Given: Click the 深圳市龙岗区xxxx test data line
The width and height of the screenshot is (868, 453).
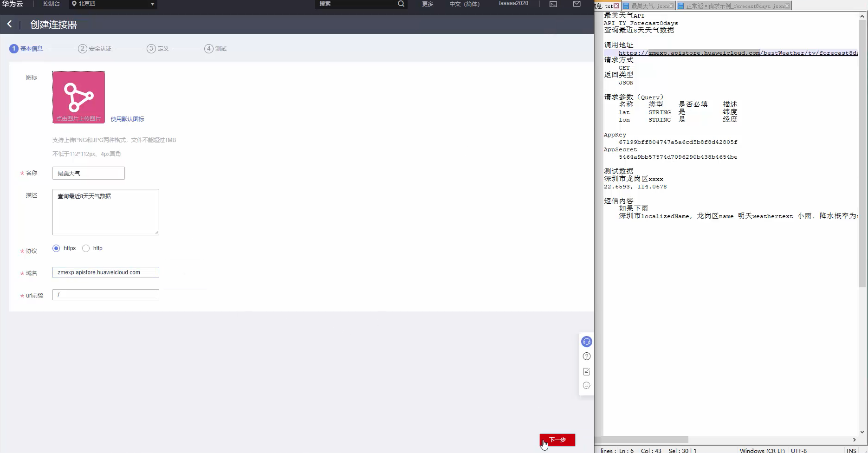Looking at the screenshot, I should [634, 179].
